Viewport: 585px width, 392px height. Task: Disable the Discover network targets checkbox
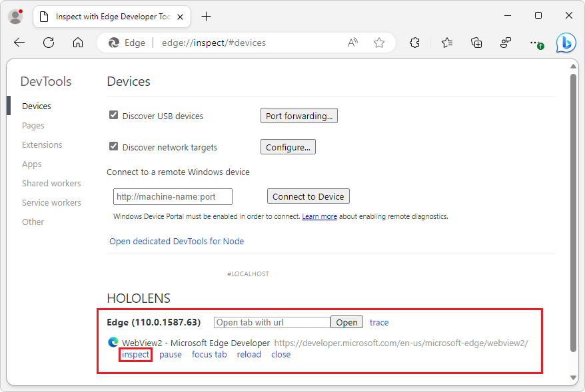113,146
